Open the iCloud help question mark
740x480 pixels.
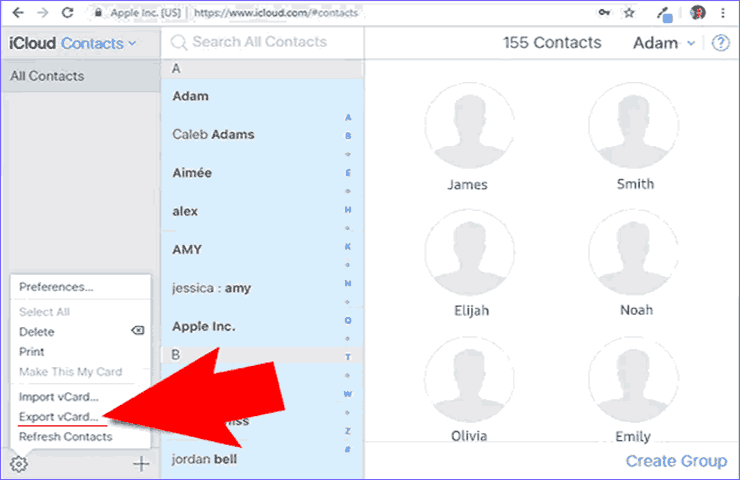(720, 43)
